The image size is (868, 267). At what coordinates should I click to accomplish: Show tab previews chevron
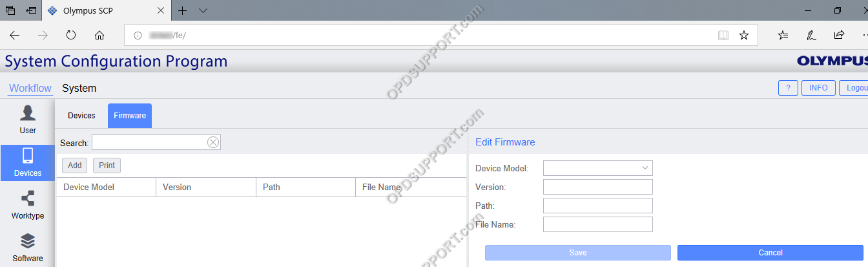[x=203, y=10]
